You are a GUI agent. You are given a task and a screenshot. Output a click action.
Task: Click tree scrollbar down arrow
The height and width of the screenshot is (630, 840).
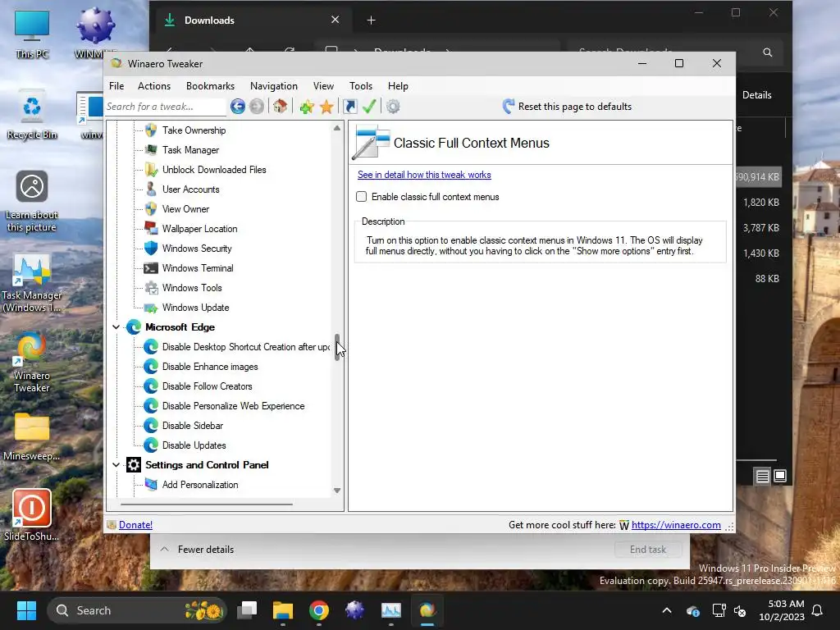click(x=337, y=491)
